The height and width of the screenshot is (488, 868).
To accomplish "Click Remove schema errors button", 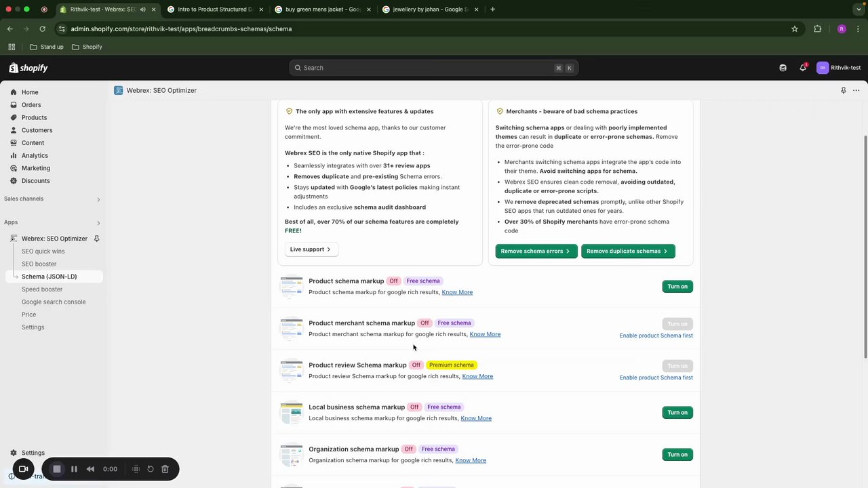I will tap(536, 251).
